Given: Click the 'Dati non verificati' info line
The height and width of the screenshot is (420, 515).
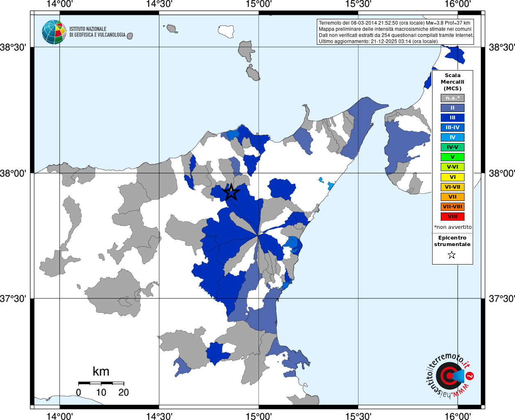Looking at the screenshot, I should (396, 35).
